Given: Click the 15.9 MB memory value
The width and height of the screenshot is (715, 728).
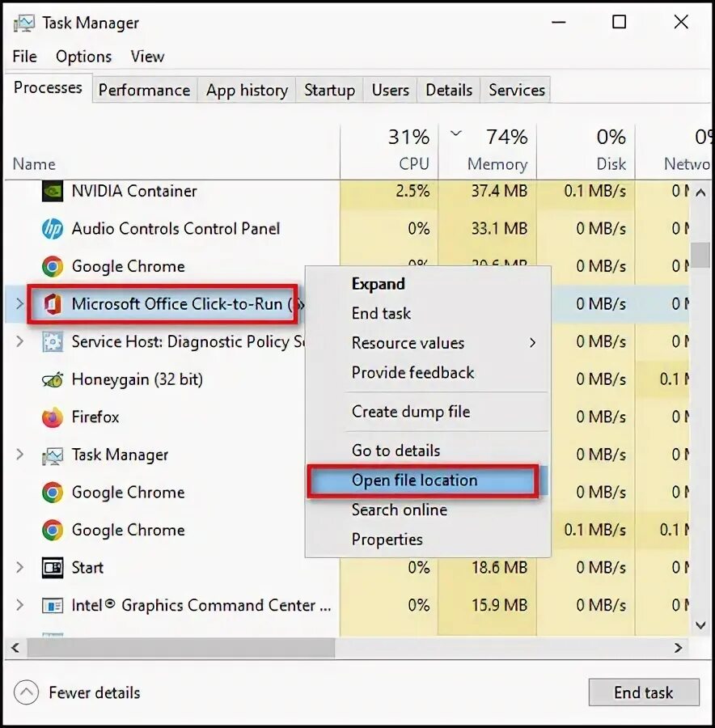Looking at the screenshot, I should tap(499, 605).
